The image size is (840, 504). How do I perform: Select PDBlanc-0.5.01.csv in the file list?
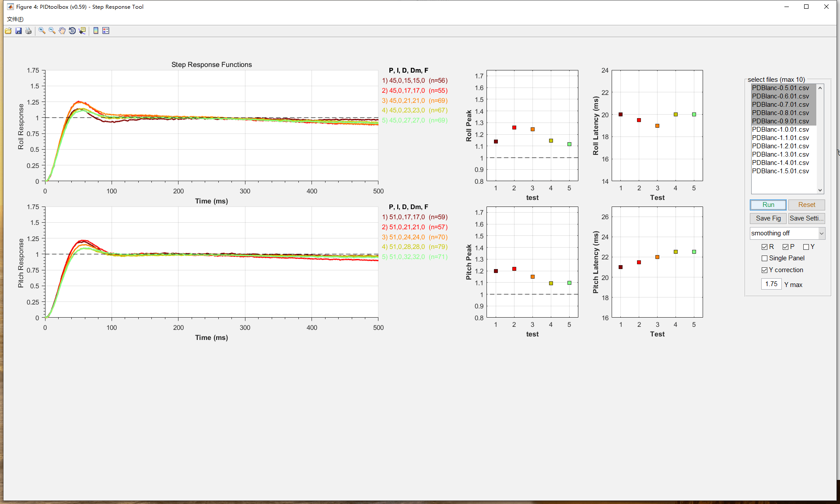[784, 88]
